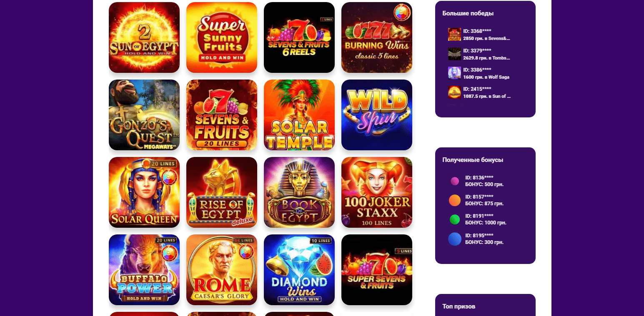Select Diamond Wins Hold and Win
The image size is (644, 316).
[299, 270]
